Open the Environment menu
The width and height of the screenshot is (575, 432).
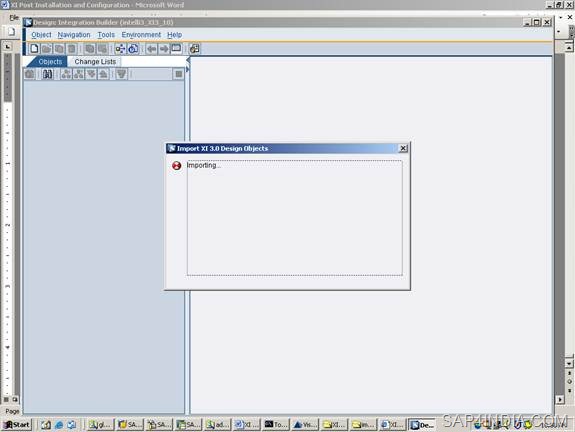pyautogui.click(x=141, y=34)
